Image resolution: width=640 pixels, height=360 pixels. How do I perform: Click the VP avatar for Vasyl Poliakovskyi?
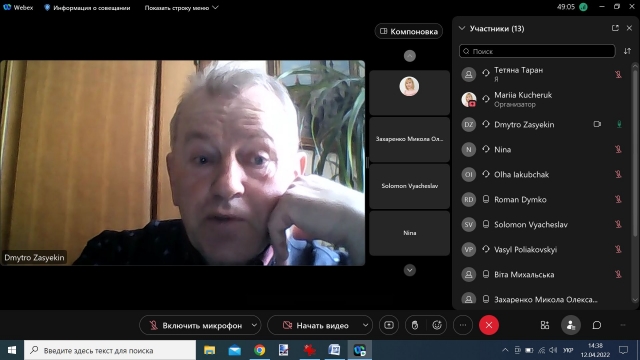tap(469, 249)
